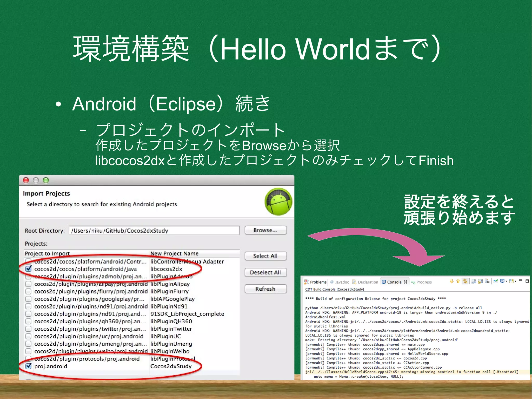Select the libPluginTwitter name cell
This screenshot has height=399, width=532.
pos(171,329)
